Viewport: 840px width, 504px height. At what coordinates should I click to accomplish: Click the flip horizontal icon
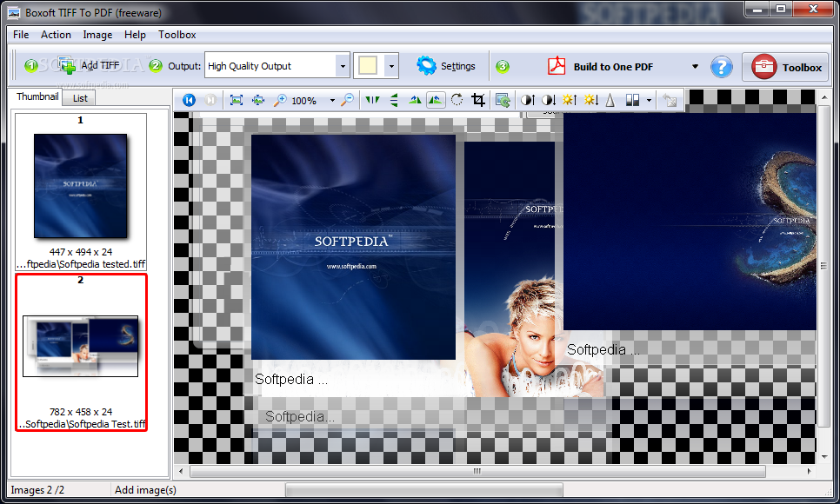(x=372, y=100)
